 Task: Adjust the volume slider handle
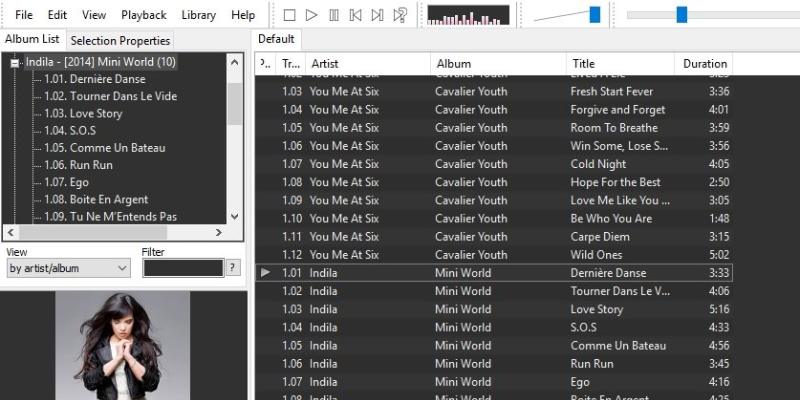[595, 14]
